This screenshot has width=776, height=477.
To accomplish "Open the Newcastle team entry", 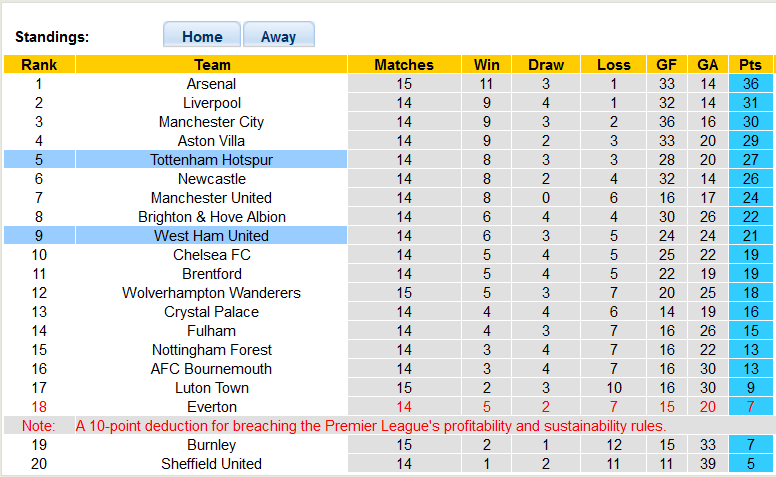I will click(211, 179).
